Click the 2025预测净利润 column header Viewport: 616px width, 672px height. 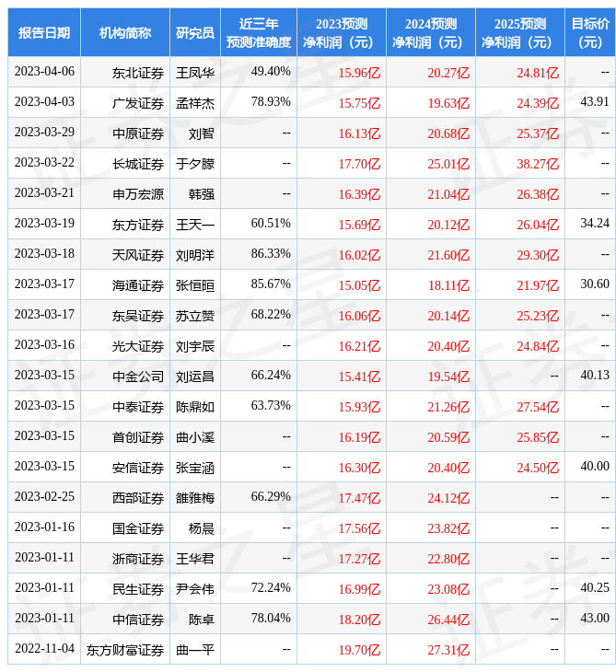[x=520, y=32]
